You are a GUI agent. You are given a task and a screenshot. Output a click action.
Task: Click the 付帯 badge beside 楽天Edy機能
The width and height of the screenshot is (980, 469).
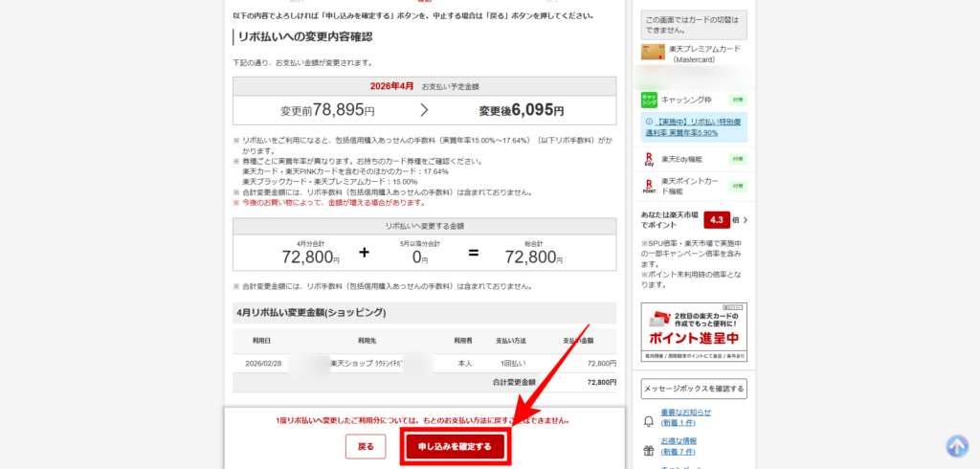point(737,159)
